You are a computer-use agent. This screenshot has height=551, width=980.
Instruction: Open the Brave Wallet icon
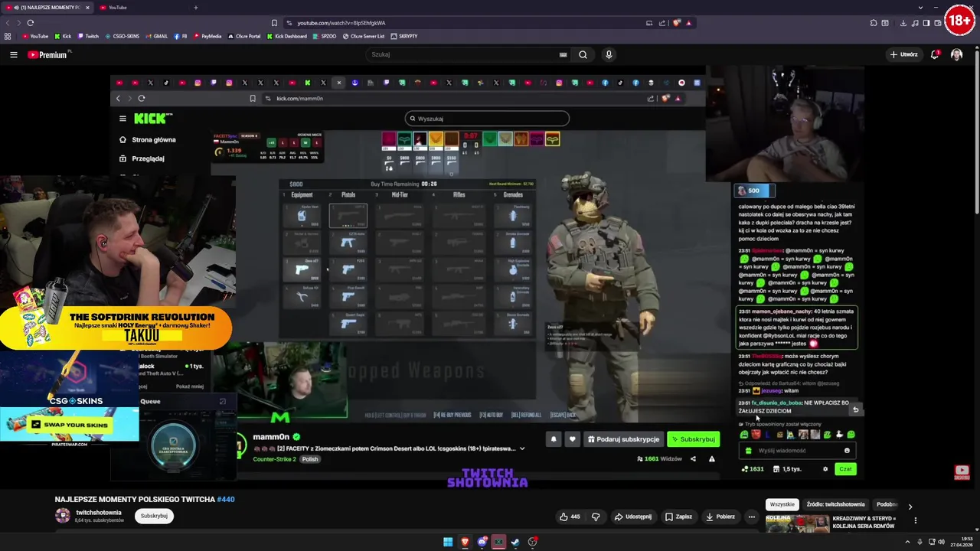(937, 23)
